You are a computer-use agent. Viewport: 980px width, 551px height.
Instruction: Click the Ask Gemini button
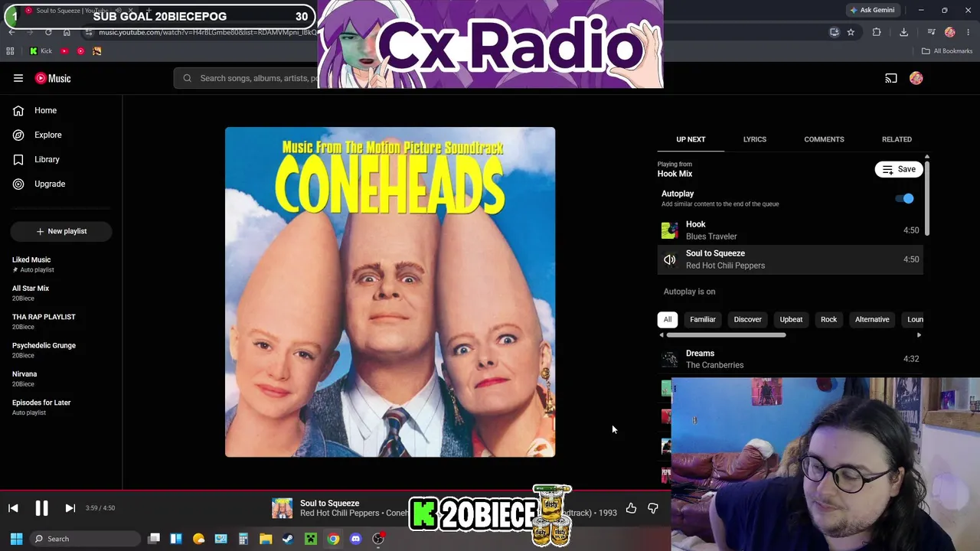click(x=872, y=10)
